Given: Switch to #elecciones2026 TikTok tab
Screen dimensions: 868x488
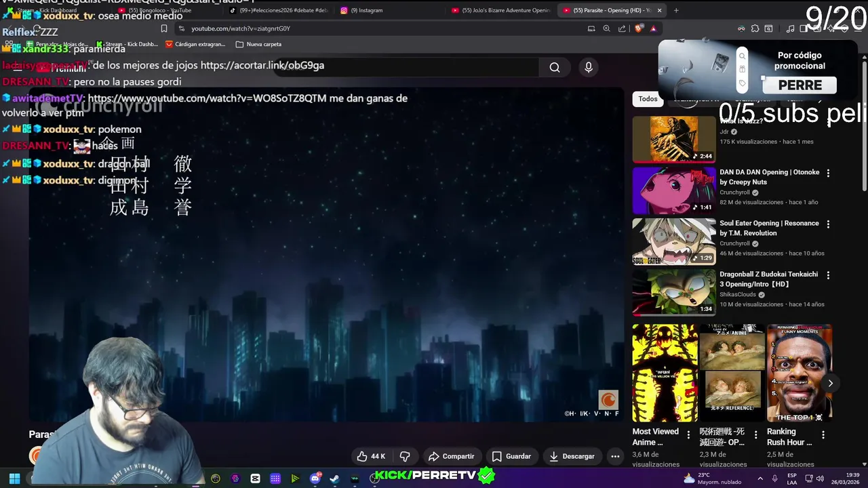Looking at the screenshot, I should (x=278, y=10).
